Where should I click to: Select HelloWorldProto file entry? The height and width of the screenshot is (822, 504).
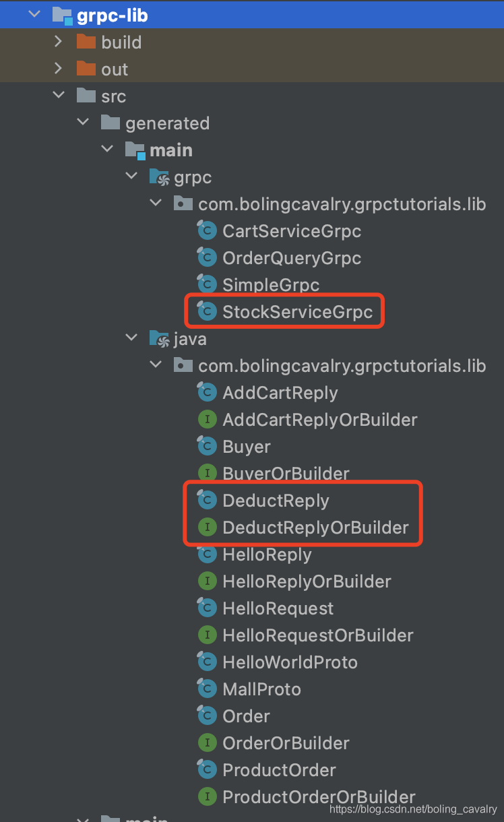pos(290,662)
